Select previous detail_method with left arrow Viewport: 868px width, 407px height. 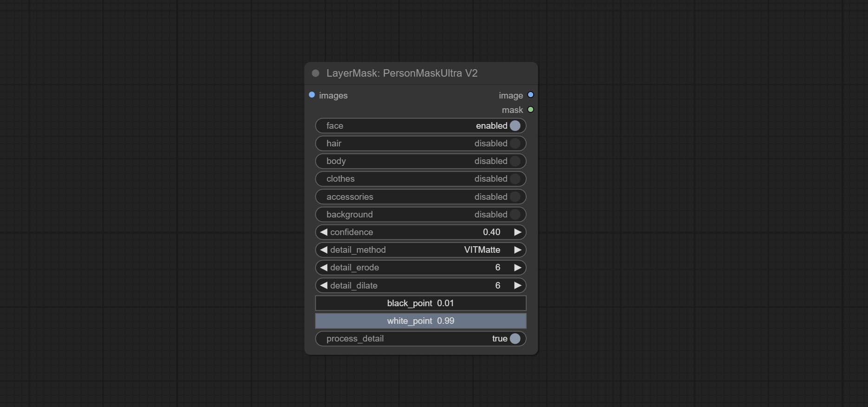[x=324, y=249]
